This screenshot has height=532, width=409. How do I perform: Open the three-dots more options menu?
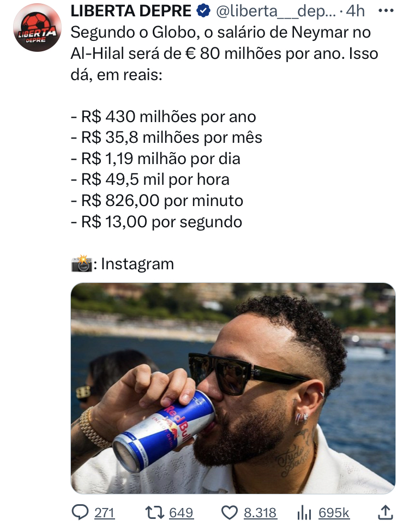tap(386, 11)
